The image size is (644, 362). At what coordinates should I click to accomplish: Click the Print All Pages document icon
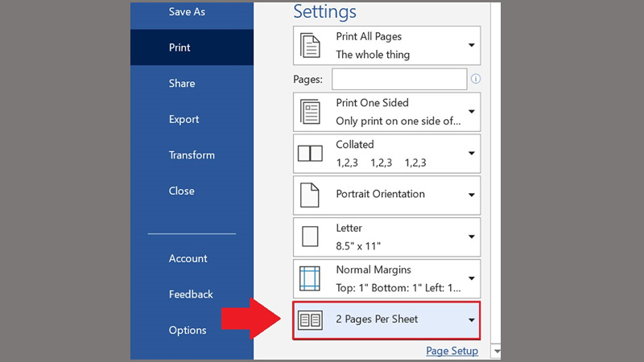(310, 46)
